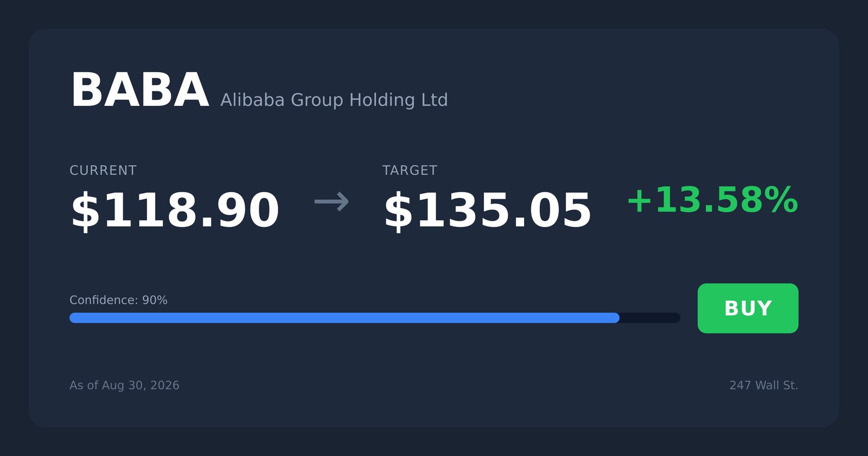Click the green +13.58% upside figure

(x=712, y=200)
